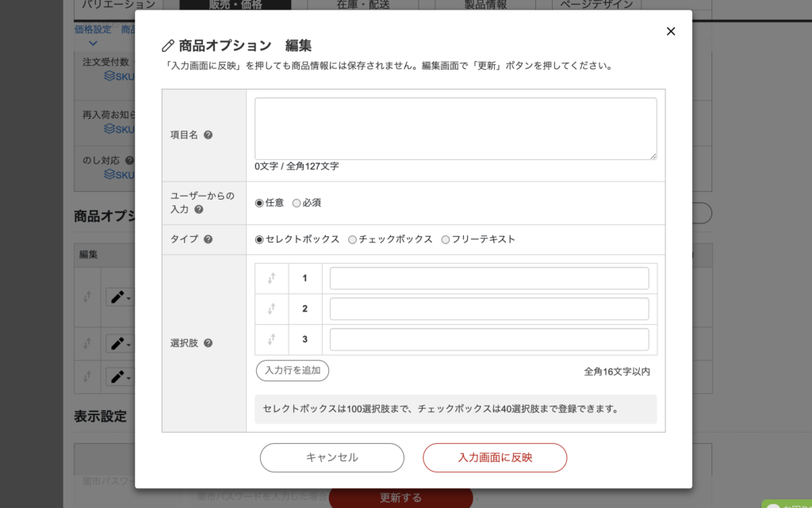Click help icon beside のし対応 in background
This screenshot has height=508, width=812.
pos(129,160)
